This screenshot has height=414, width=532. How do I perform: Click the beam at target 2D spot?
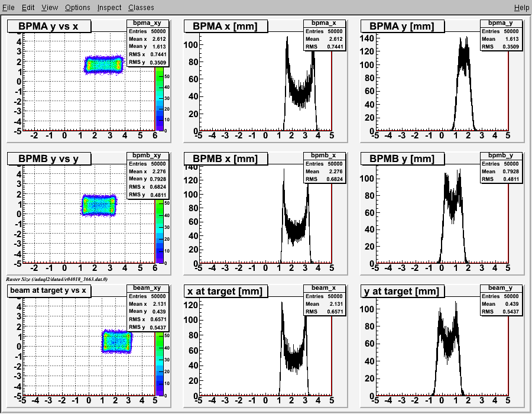[x=116, y=341]
